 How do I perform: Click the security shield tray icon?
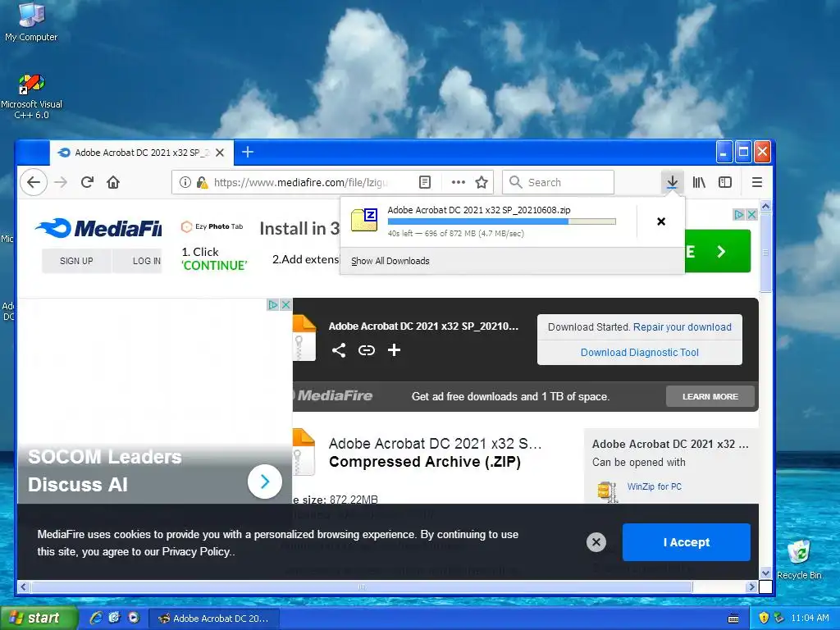(x=764, y=619)
